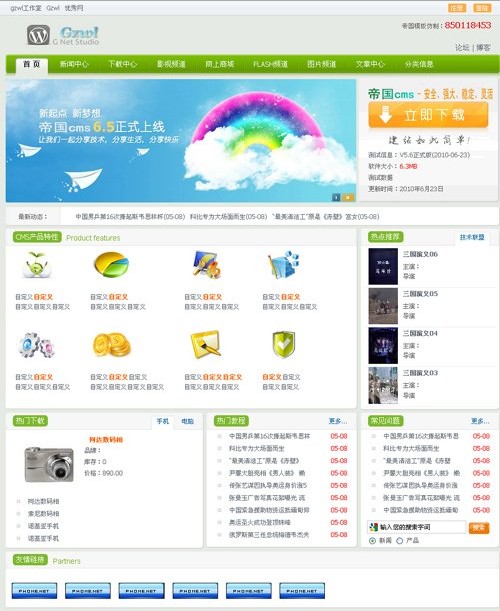500x611 pixels.
Task: Click the last PHOME.NET partner banner
Action: coord(302,591)
